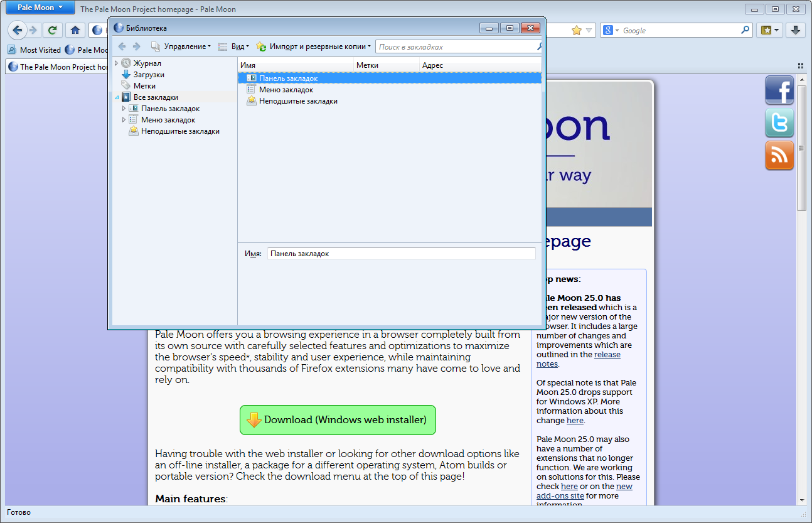The width and height of the screenshot is (812, 523).
Task: Sort the list by the Имя column header
Action: point(295,65)
